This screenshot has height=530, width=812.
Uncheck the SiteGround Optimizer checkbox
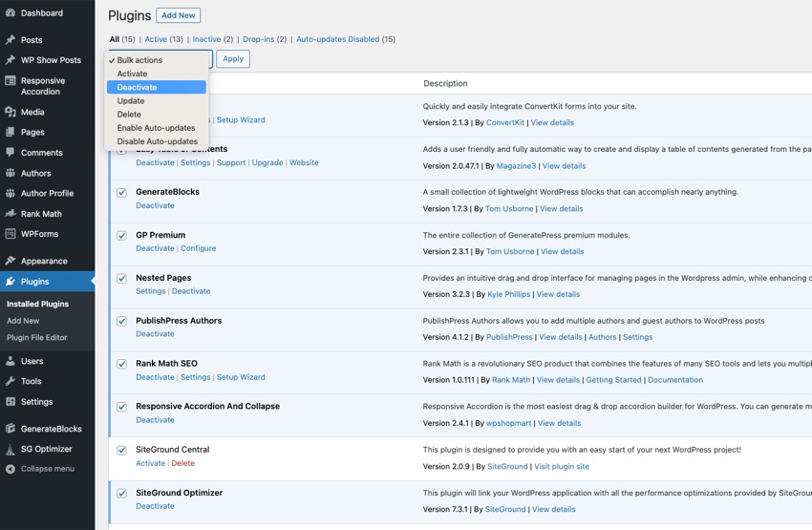[121, 494]
